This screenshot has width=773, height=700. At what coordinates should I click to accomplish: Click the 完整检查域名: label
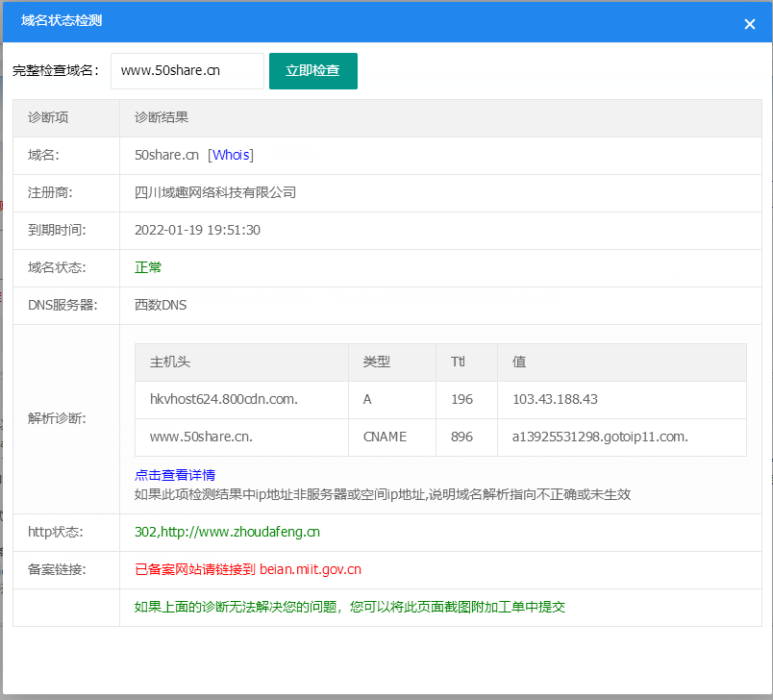pyautogui.click(x=56, y=71)
